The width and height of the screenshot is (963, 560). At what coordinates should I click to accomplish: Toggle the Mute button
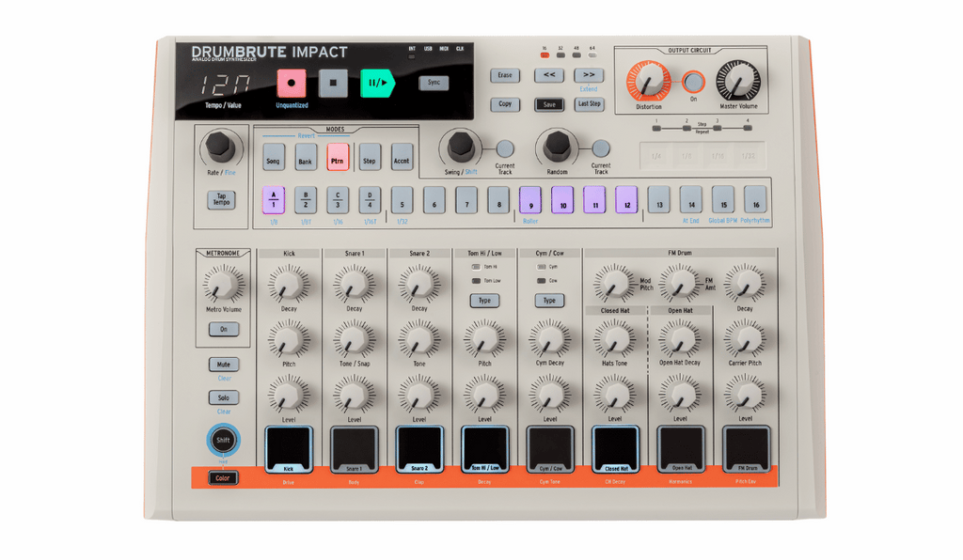coord(223,365)
